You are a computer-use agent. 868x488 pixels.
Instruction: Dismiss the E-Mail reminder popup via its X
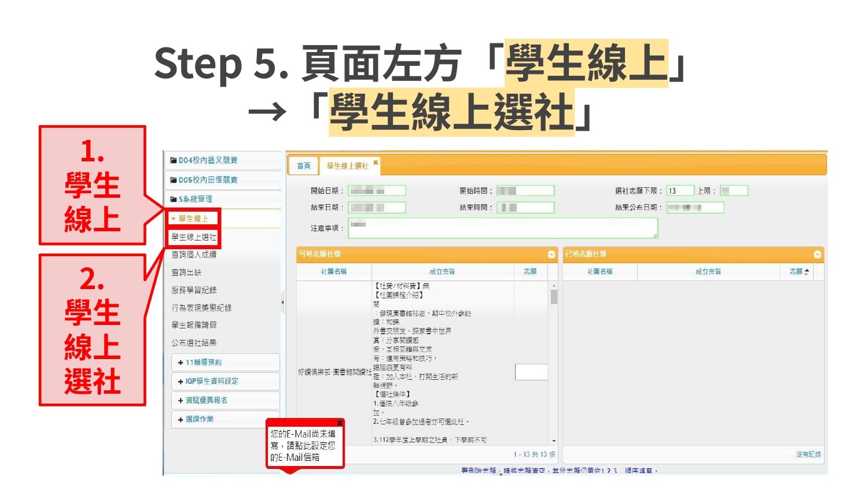(340, 423)
